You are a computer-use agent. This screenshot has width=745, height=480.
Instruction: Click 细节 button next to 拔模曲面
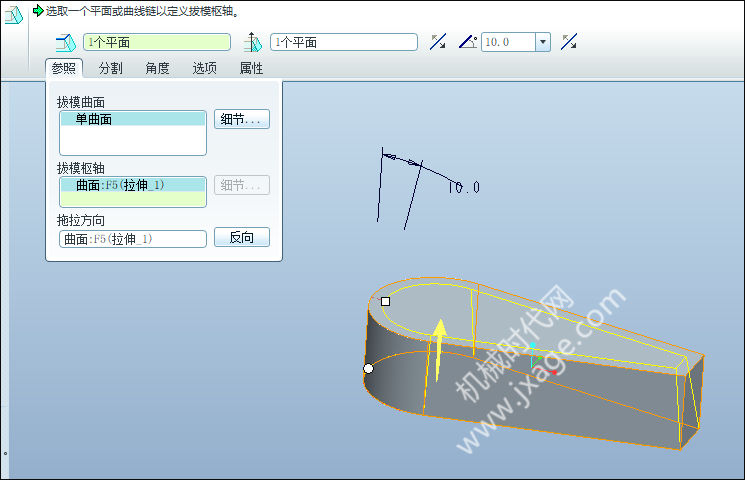(x=242, y=119)
